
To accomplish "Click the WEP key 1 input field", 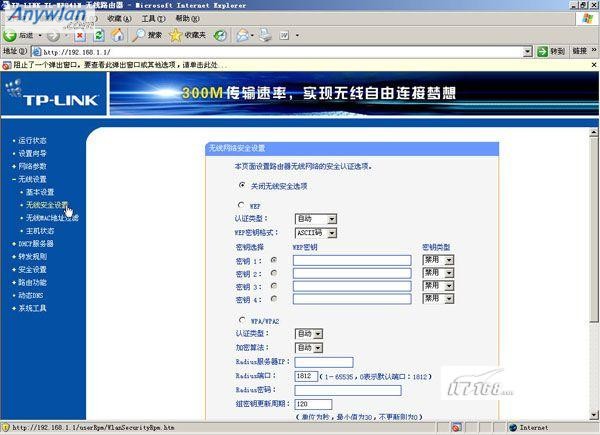I will point(352,260).
